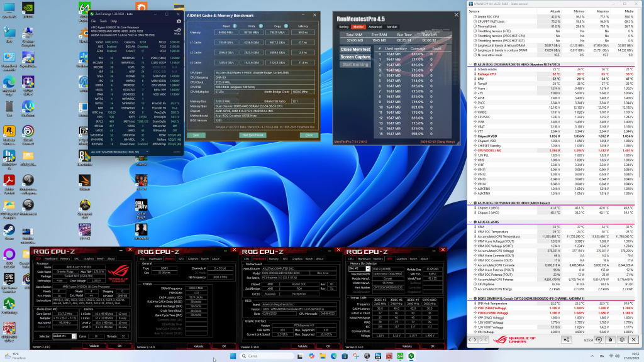Click the HWiNFO logging file icon

(x=610, y=339)
